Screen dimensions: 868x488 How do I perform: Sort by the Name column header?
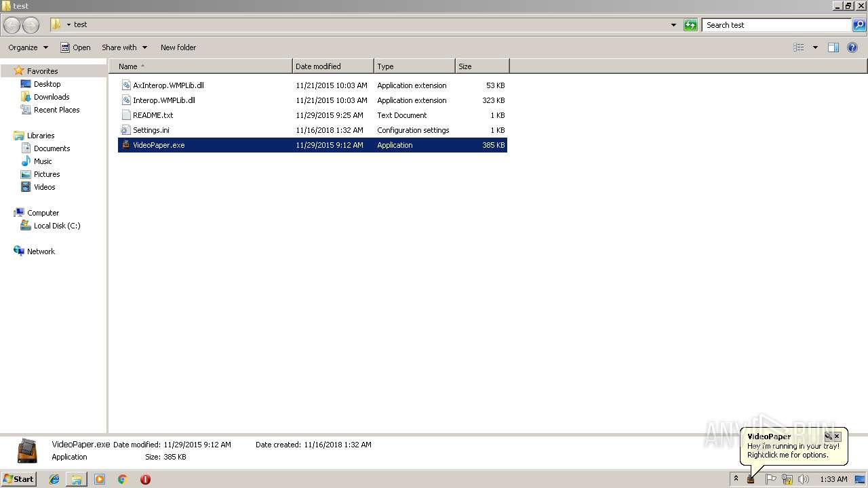(x=200, y=66)
